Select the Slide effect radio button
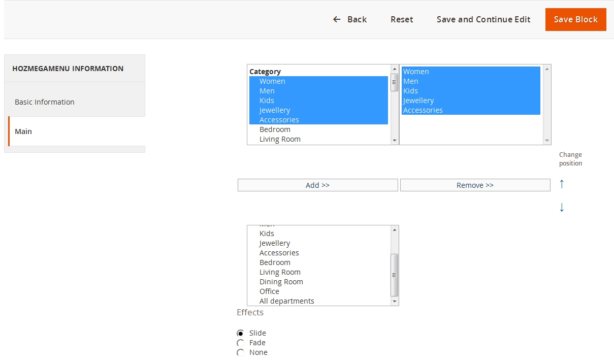Screen dimensions: 614x364 coord(240,333)
